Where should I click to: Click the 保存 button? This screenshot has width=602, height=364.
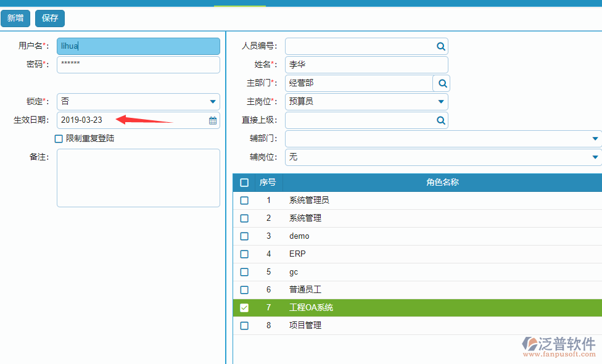49,18
